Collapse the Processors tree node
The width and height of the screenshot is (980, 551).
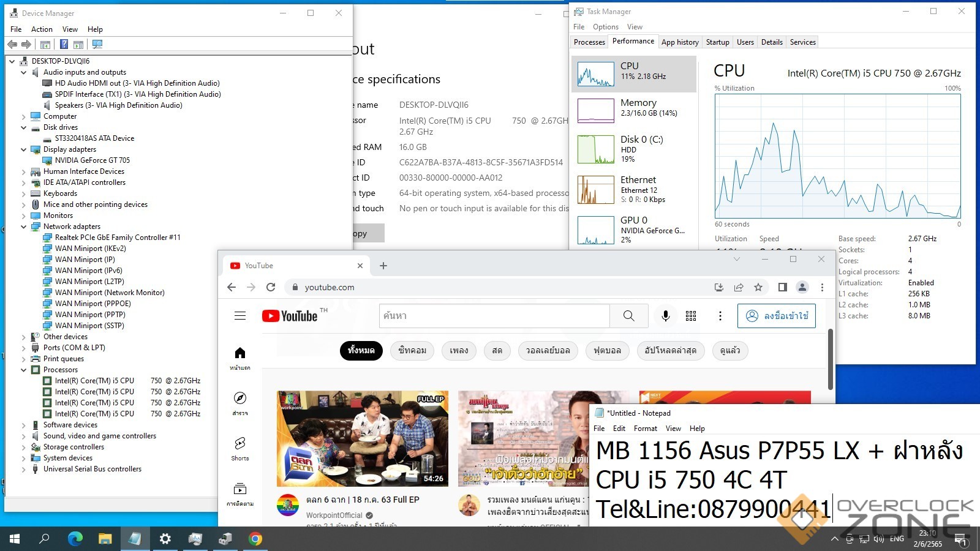(x=24, y=370)
